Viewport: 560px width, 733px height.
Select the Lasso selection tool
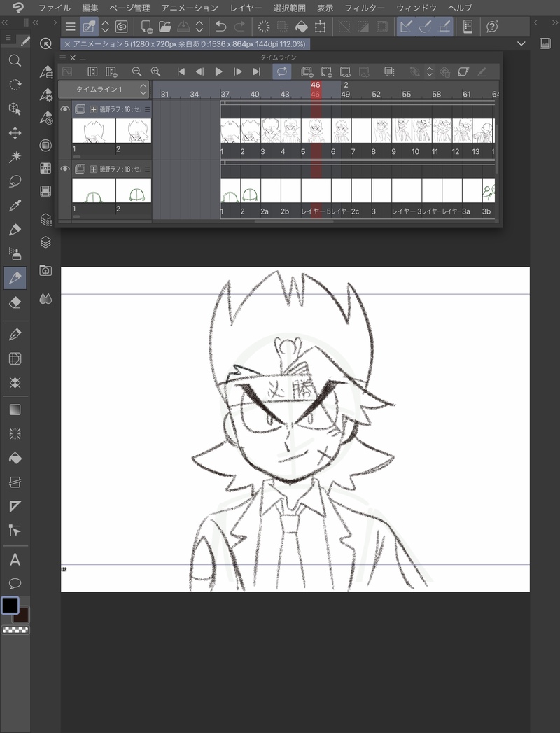[x=15, y=181]
